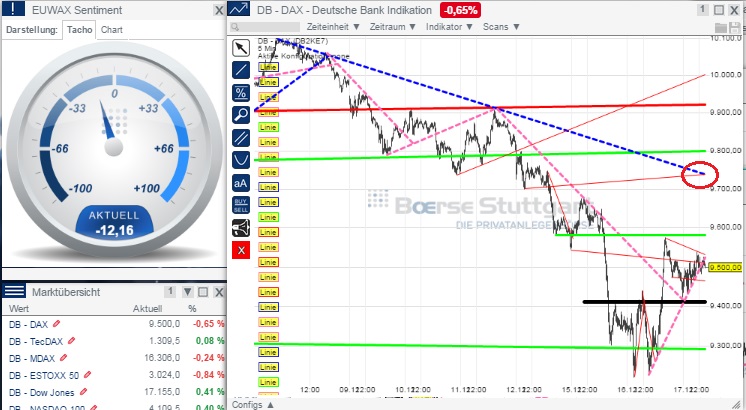Activate the magnifier zoom tool
The height and width of the screenshot is (410, 746).
[x=241, y=115]
